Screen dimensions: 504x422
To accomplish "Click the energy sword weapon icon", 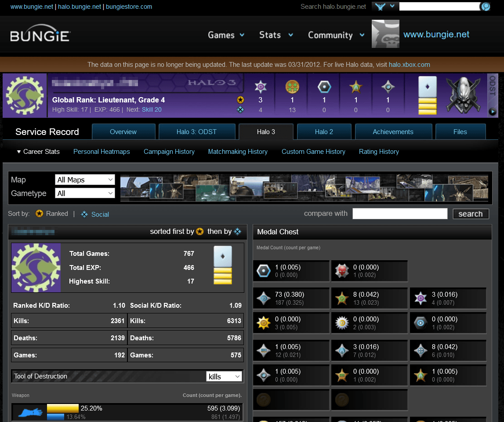I will [x=28, y=412].
